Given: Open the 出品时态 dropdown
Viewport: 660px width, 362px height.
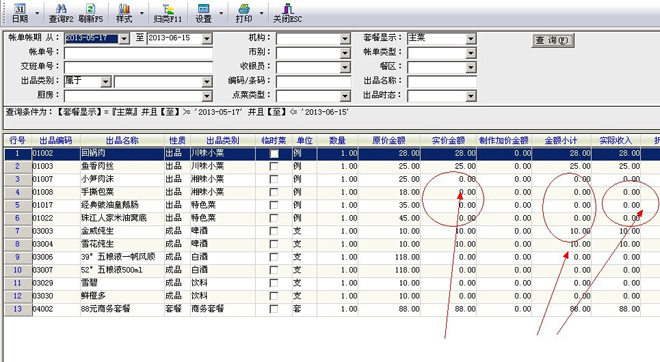Looking at the screenshot, I should click(x=471, y=96).
